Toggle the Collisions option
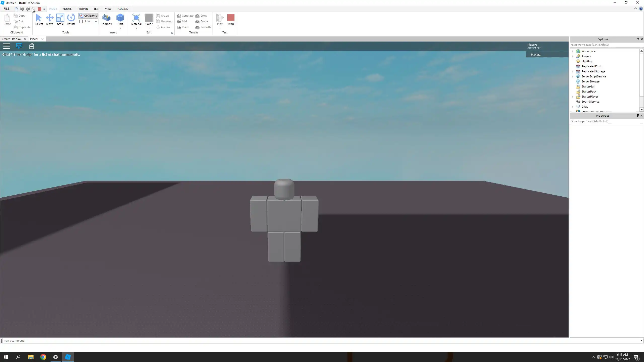The height and width of the screenshot is (362, 644). [x=88, y=16]
